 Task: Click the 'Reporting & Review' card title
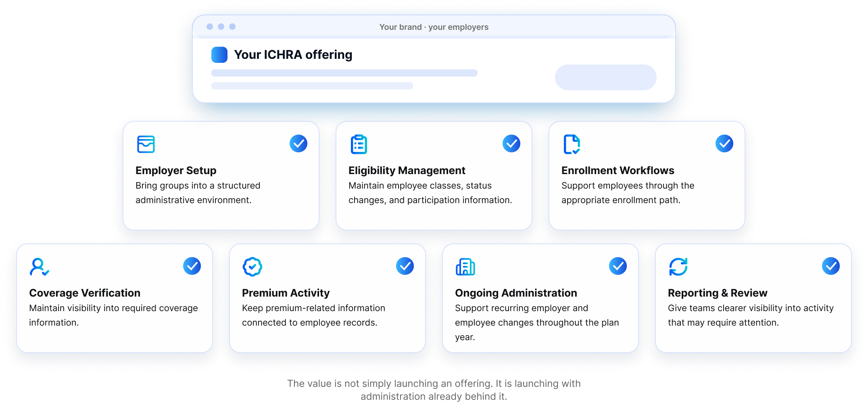pos(718,293)
